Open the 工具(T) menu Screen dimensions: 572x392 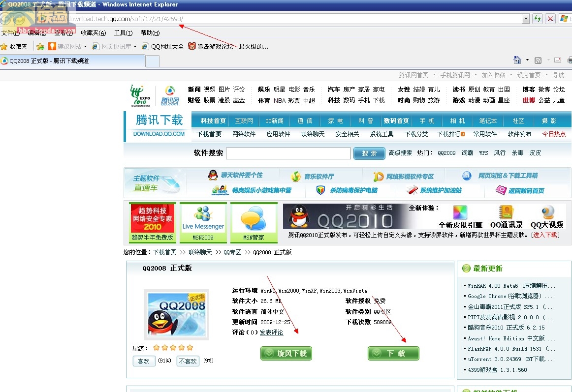tap(123, 33)
